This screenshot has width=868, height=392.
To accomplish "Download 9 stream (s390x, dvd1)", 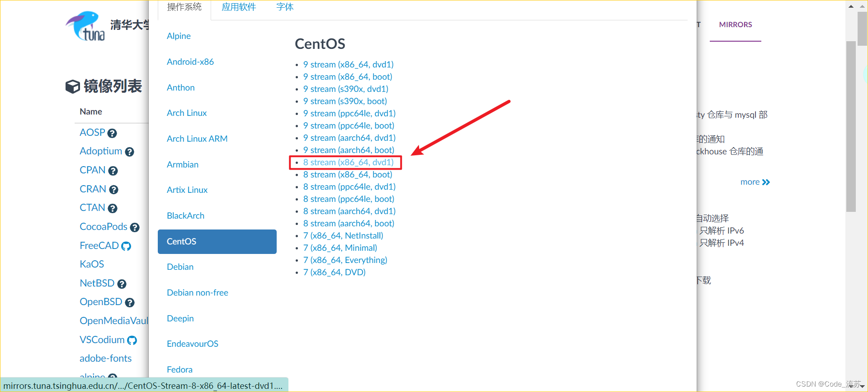I will pyautogui.click(x=346, y=89).
